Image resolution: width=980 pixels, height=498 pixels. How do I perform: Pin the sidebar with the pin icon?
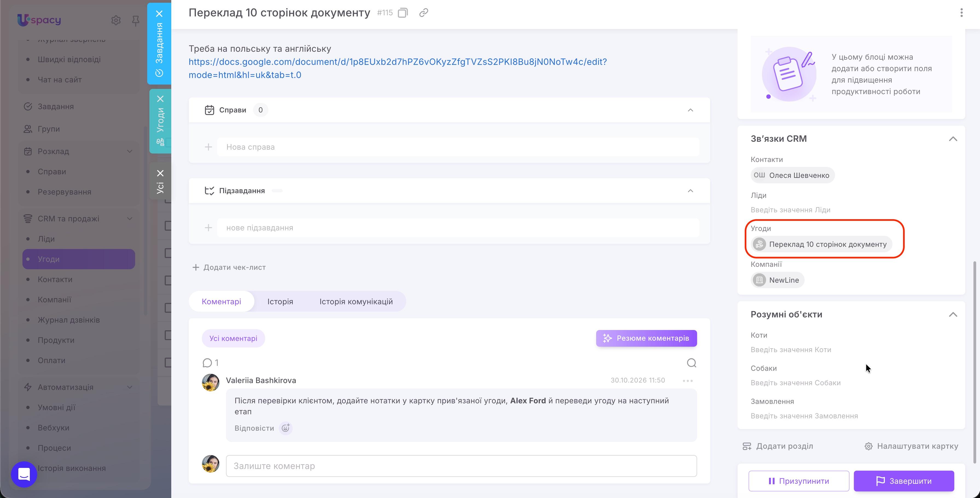tap(135, 21)
